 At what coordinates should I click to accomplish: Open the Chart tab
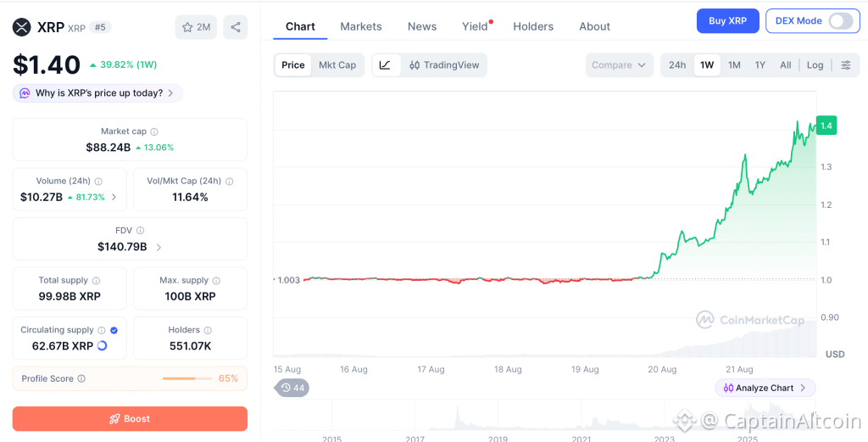300,26
